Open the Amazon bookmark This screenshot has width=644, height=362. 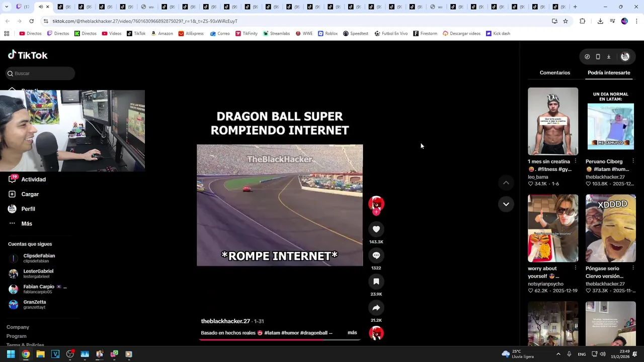[162, 34]
